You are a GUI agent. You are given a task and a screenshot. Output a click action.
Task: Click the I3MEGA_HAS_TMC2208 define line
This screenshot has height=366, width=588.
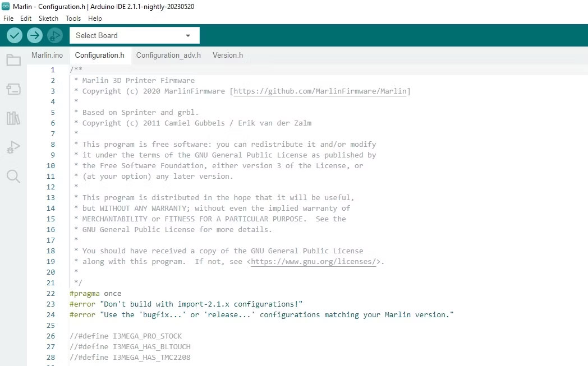tap(130, 358)
